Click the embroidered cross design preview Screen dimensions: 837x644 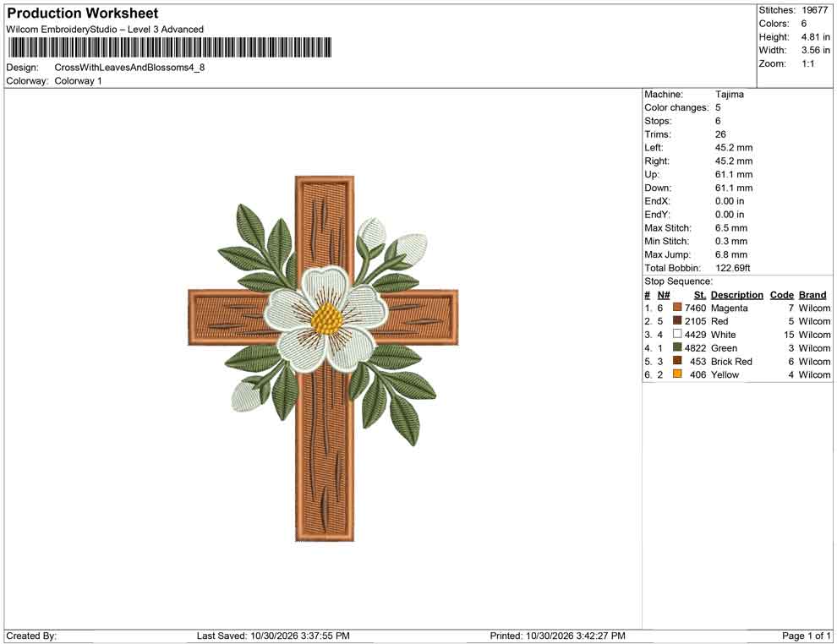[x=324, y=358]
